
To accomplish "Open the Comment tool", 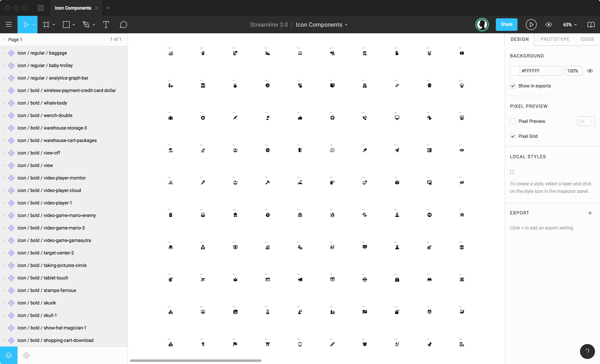I will click(123, 24).
